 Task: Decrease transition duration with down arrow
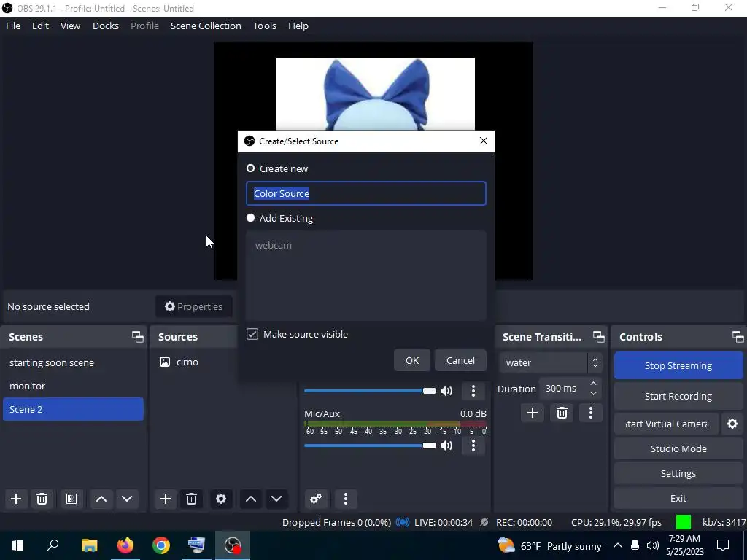coord(593,393)
